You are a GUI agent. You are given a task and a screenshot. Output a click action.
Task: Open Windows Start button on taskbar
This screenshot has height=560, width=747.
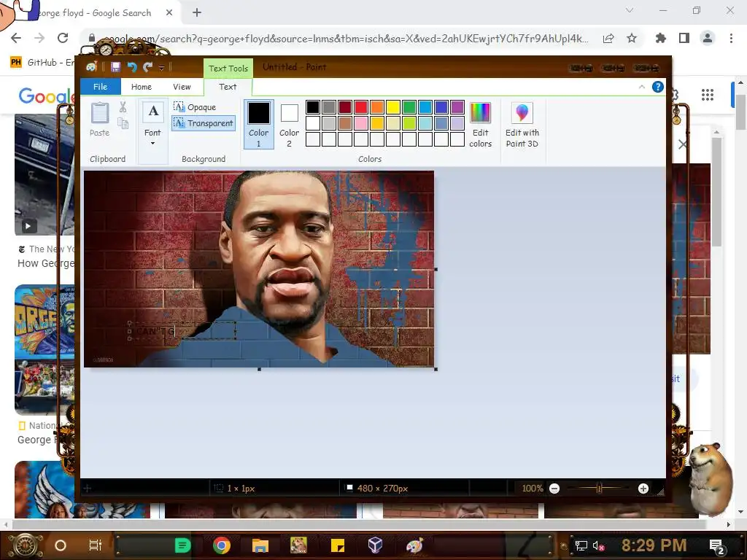tap(26, 545)
